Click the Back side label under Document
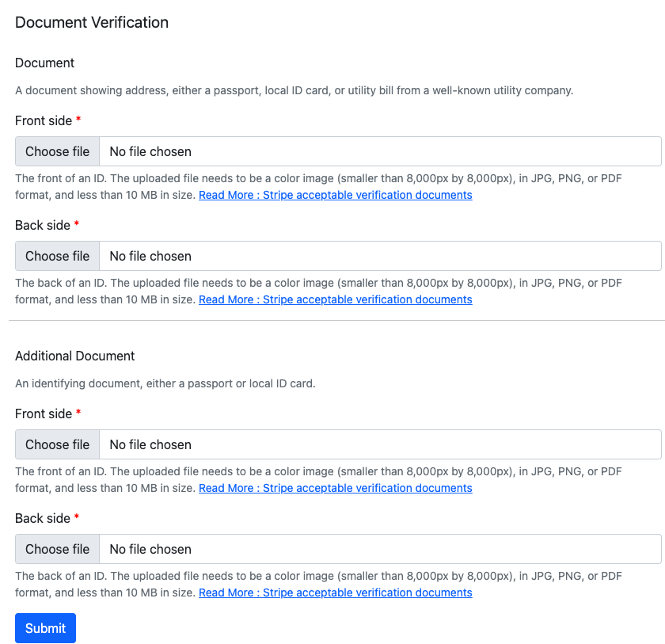 pyautogui.click(x=42, y=225)
